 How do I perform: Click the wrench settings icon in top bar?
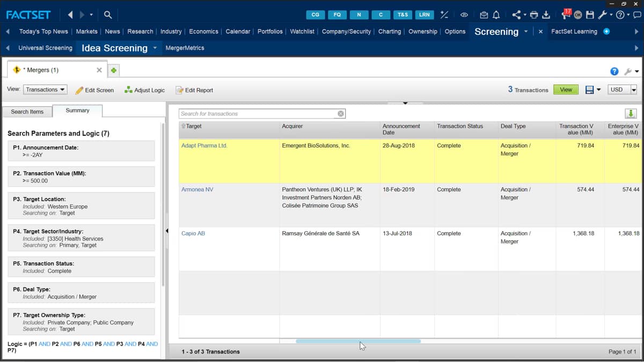click(602, 15)
